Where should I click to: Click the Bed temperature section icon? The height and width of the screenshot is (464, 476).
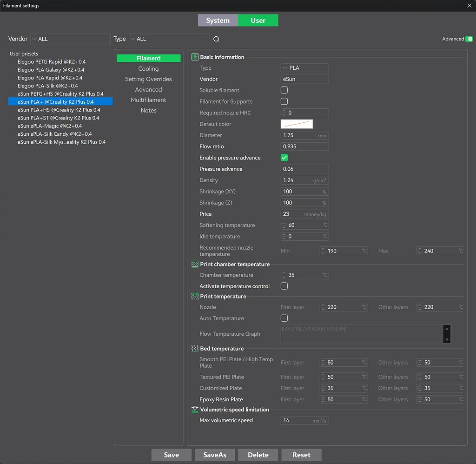click(195, 348)
